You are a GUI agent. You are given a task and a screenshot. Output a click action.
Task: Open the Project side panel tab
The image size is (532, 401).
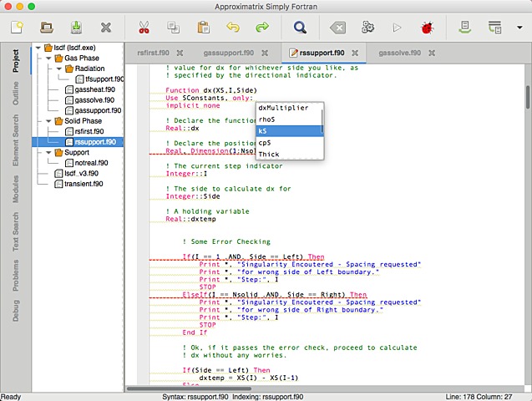[x=16, y=61]
